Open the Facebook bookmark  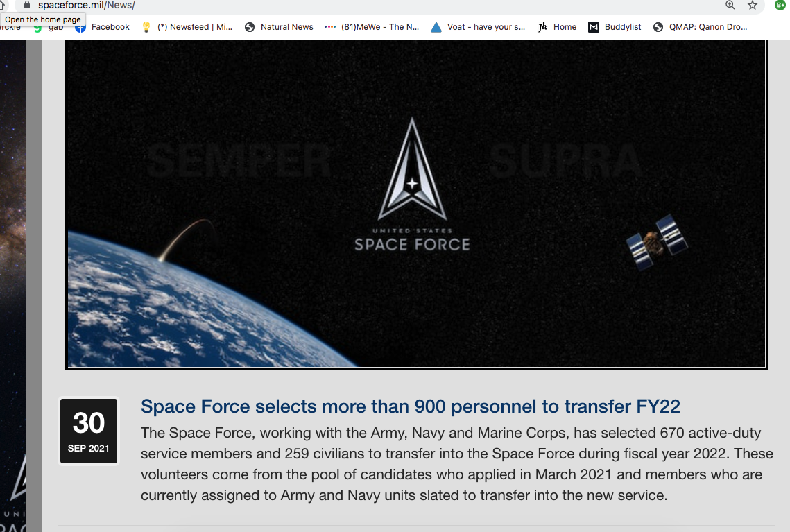102,27
